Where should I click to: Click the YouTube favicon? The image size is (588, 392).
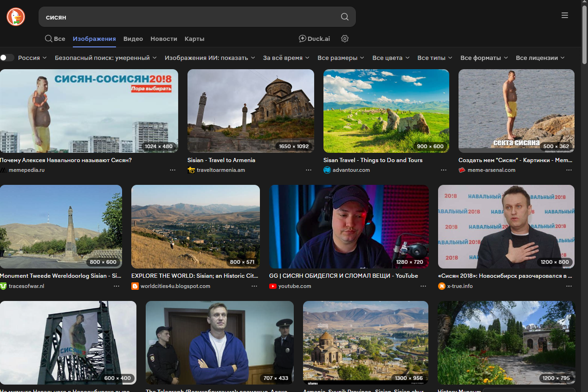pyautogui.click(x=273, y=286)
